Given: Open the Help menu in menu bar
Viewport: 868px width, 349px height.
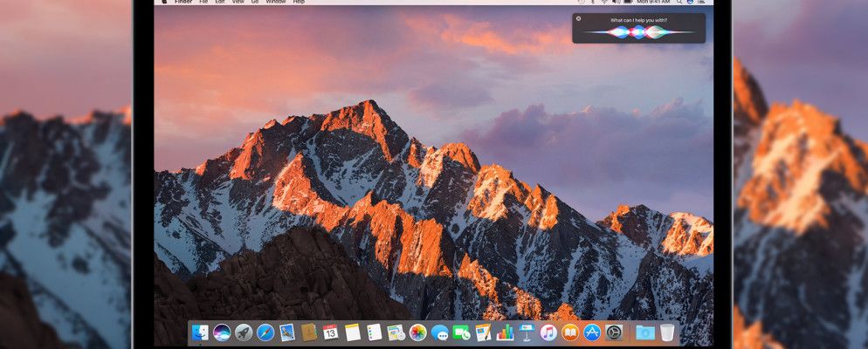Looking at the screenshot, I should [299, 3].
